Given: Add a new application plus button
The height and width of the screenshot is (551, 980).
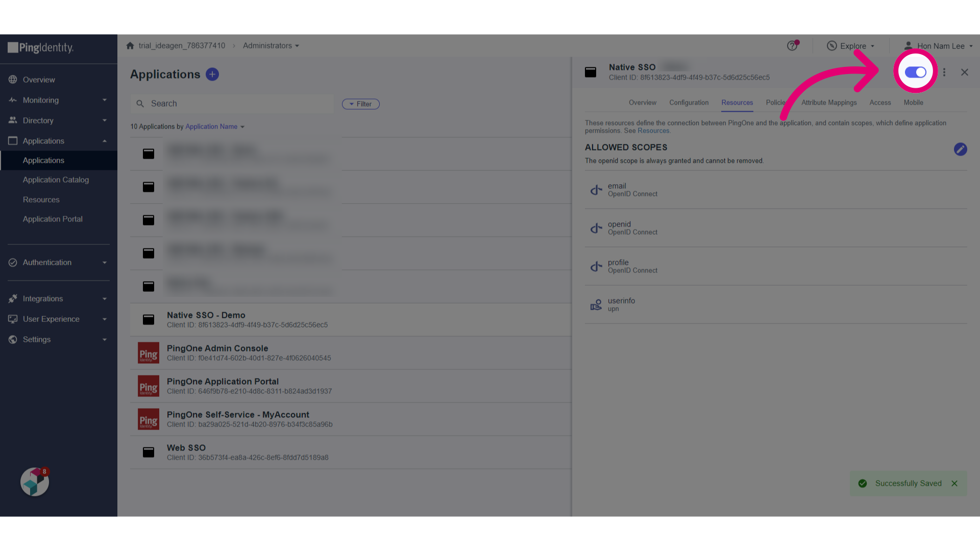Looking at the screenshot, I should (x=212, y=74).
